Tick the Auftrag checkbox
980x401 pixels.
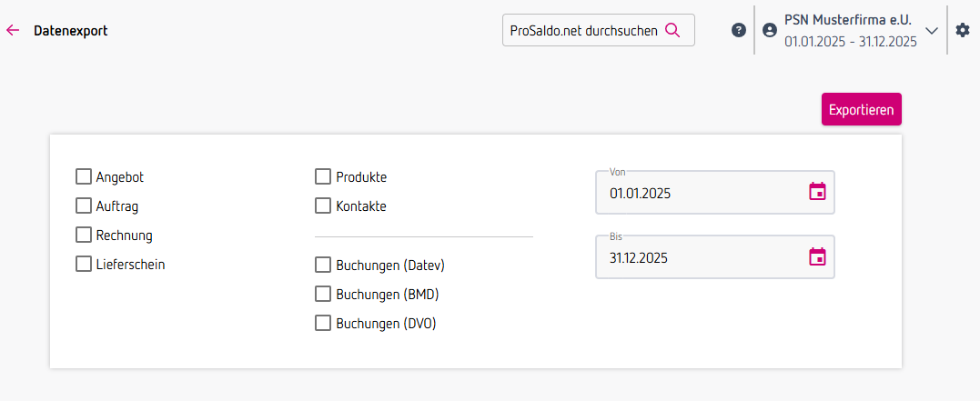[x=84, y=206]
